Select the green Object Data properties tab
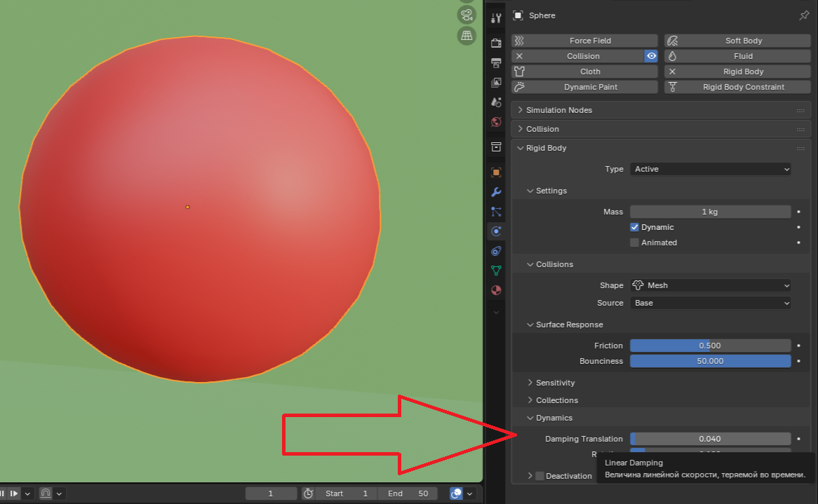Screen dimensions: 818x504 (496, 271)
